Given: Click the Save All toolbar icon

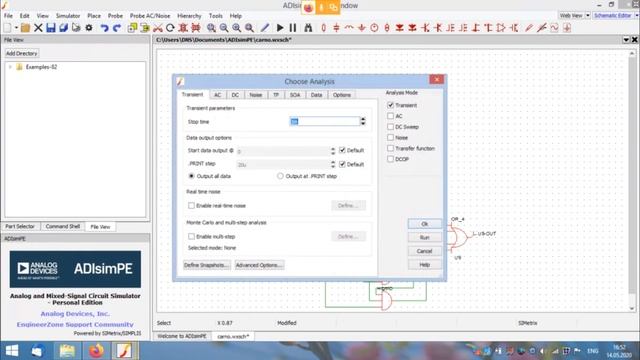Looking at the screenshot, I should coord(63,28).
